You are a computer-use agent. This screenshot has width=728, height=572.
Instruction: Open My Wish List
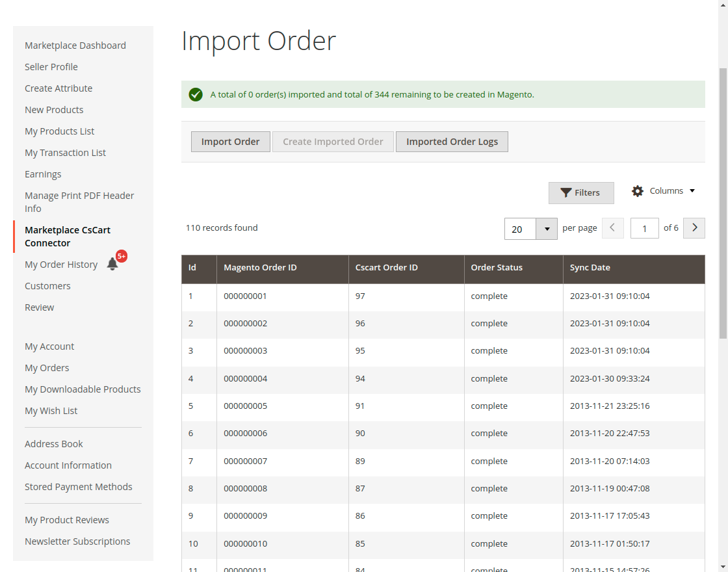coord(51,411)
